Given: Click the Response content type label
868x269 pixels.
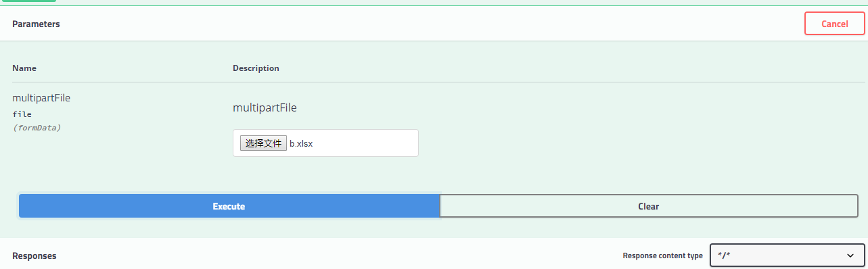Looking at the screenshot, I should pos(662,255).
